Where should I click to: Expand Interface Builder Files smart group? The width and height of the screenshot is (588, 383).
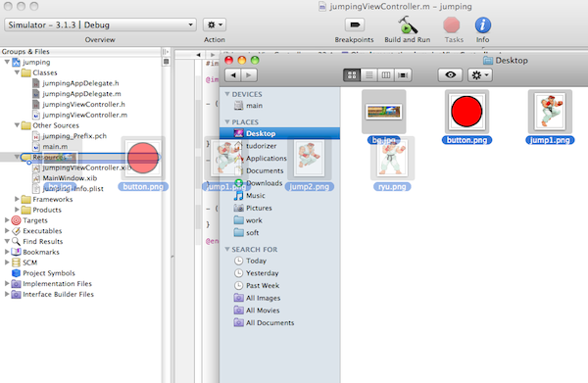click(x=7, y=294)
